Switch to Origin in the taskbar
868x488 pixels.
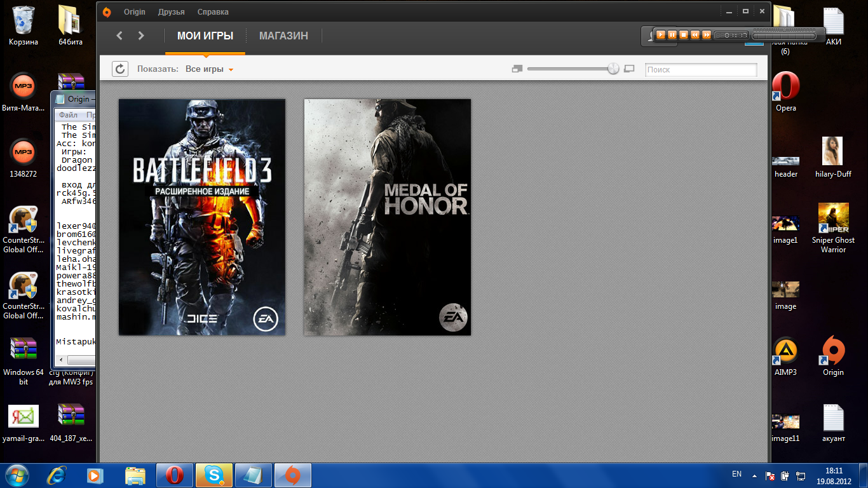pyautogui.click(x=293, y=475)
